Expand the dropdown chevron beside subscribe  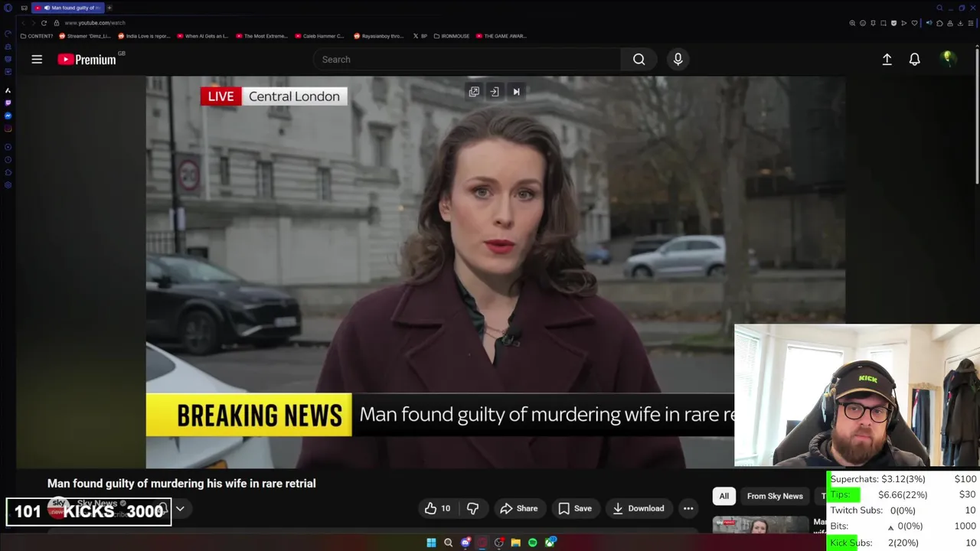pyautogui.click(x=180, y=508)
